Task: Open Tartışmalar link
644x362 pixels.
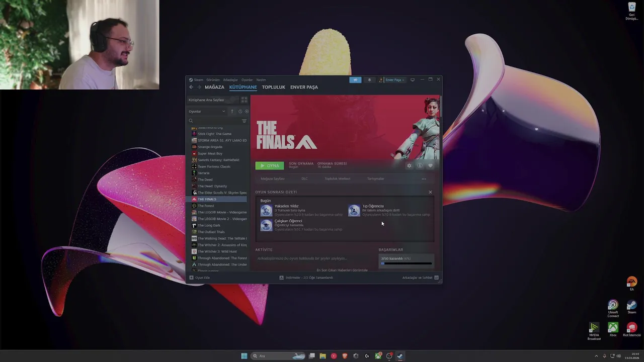Action: [x=375, y=178]
